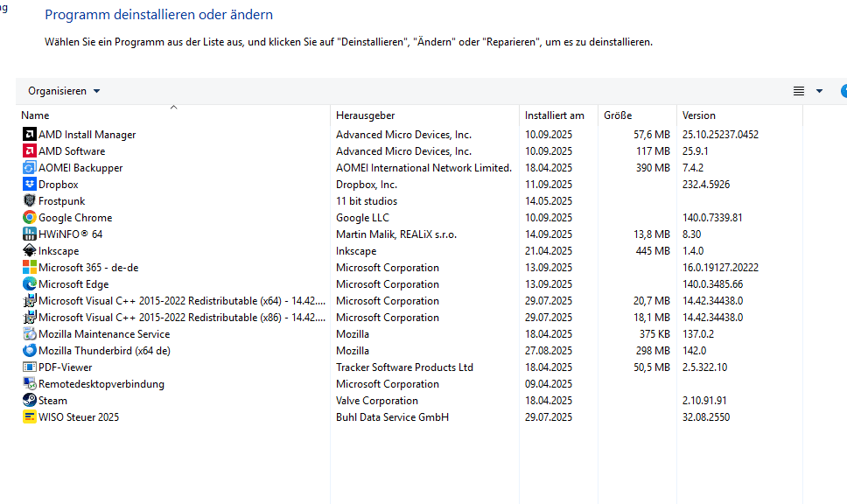
Task: Click version 140.0.7339.81
Action: click(x=712, y=218)
